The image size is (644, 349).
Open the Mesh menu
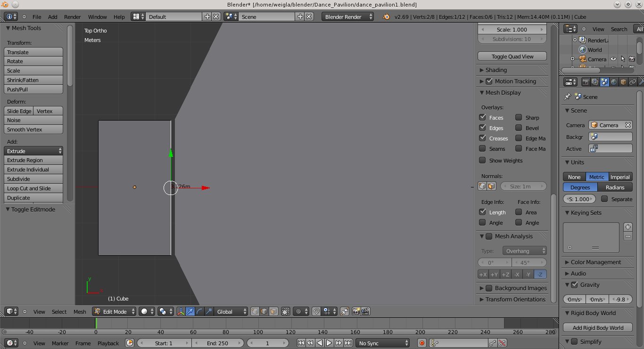(x=80, y=311)
